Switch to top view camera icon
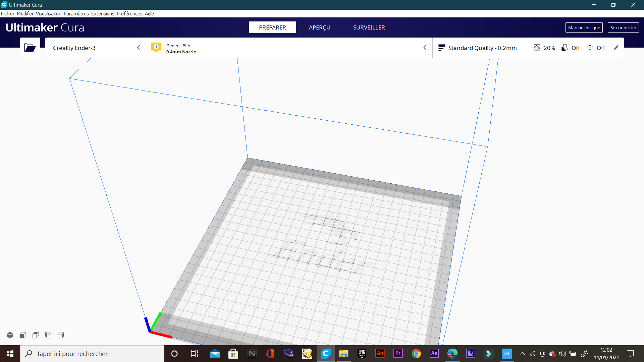 point(36,335)
